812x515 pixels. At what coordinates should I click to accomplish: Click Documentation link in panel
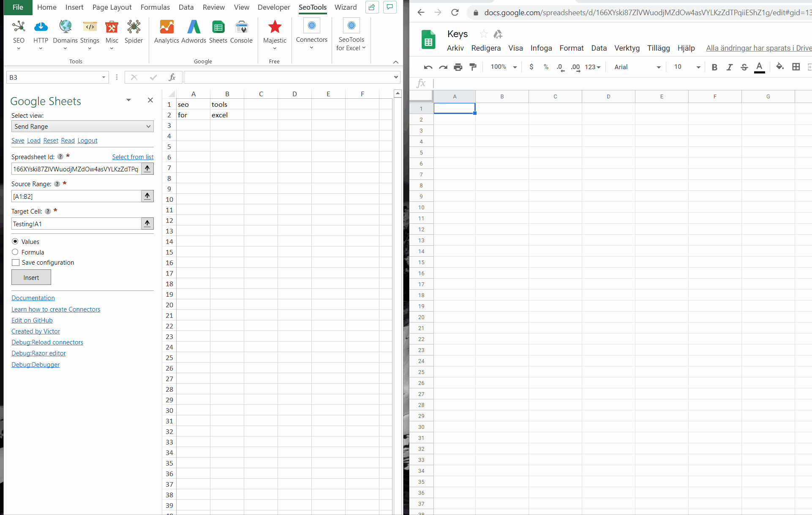[33, 298]
